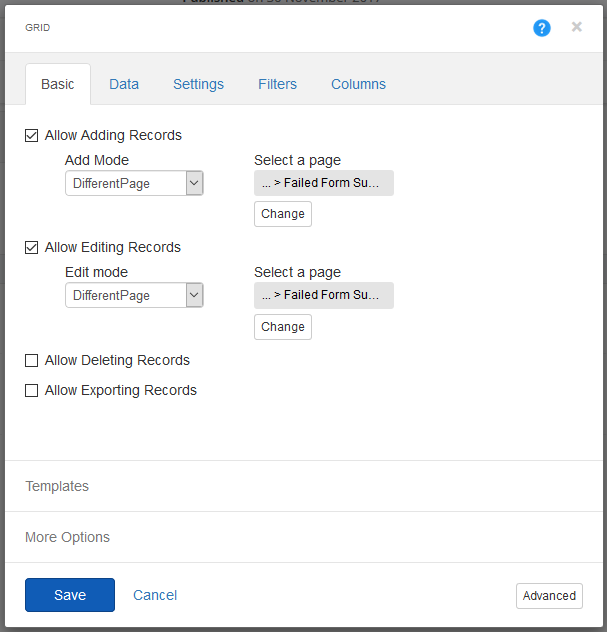
Task: Enable Allow Exporting Records
Action: tap(31, 391)
